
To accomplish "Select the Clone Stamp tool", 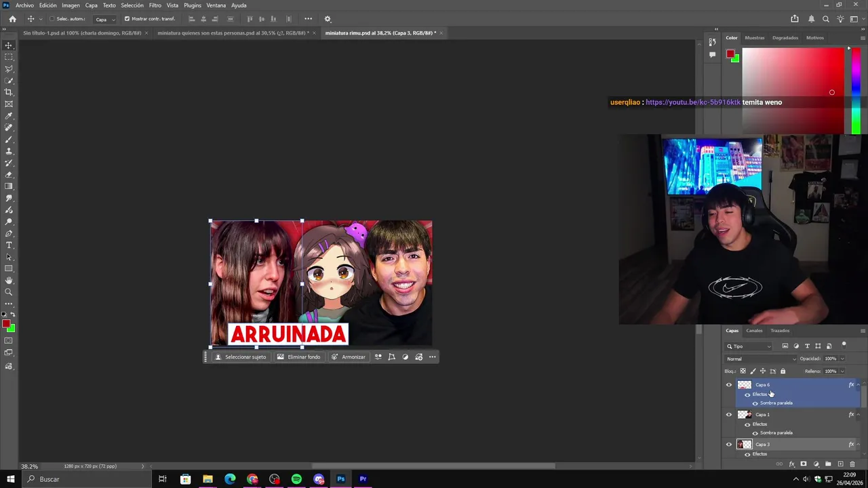I will click(9, 151).
